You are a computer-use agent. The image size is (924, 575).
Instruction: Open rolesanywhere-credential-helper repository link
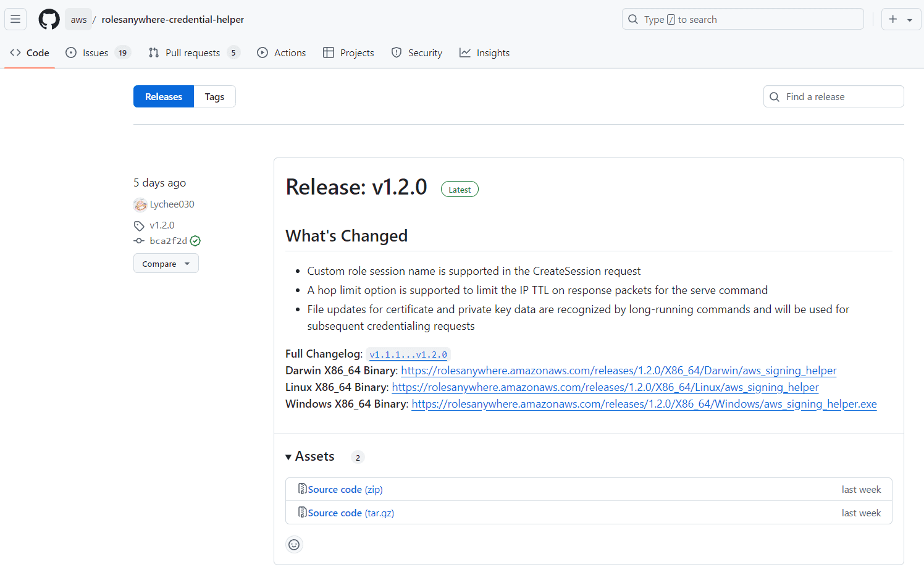tap(173, 19)
